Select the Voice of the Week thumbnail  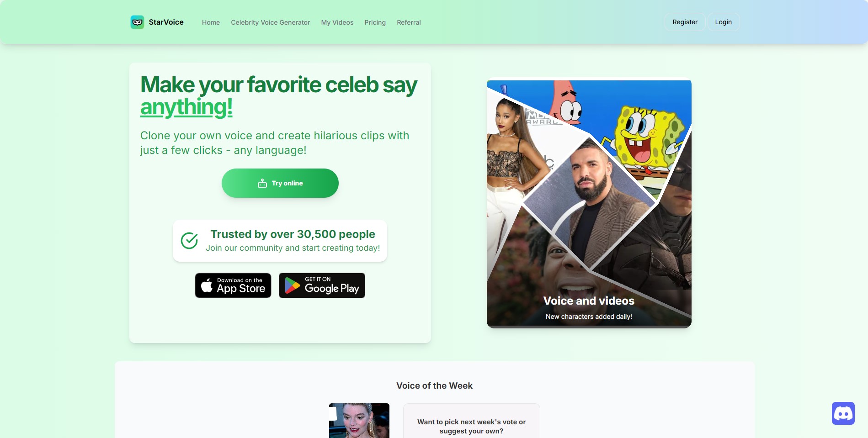click(x=359, y=421)
